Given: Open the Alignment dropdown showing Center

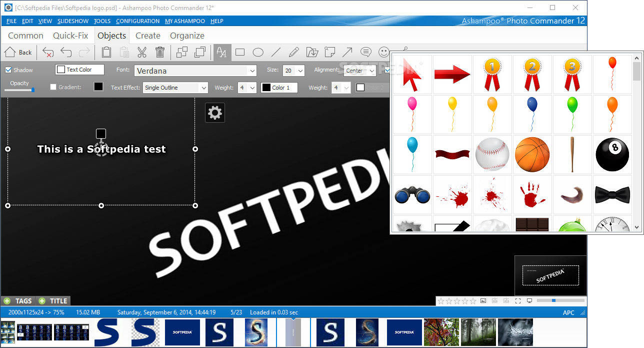Looking at the screenshot, I should point(360,71).
